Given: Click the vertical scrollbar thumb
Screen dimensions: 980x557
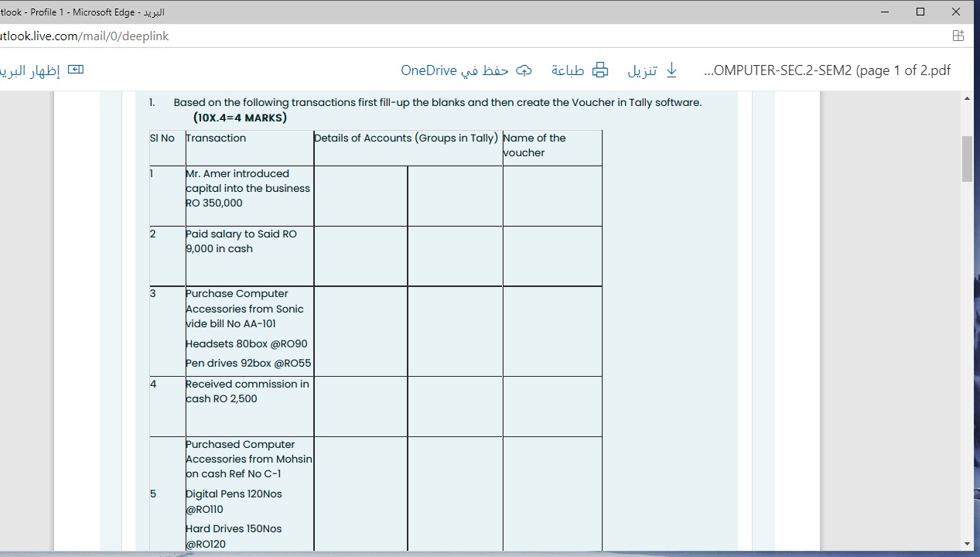Looking at the screenshot, I should pos(968,159).
